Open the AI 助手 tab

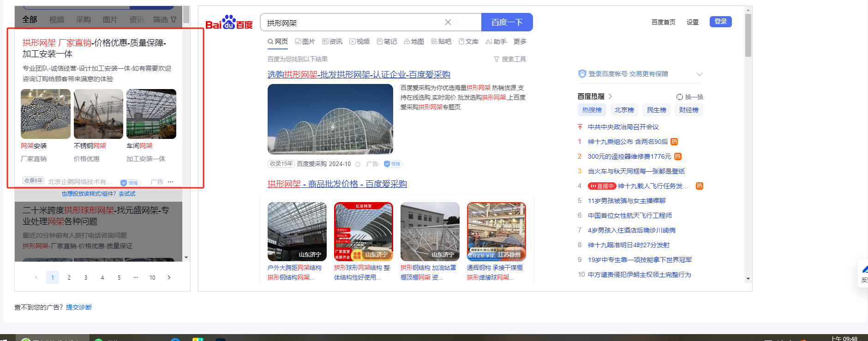496,42
